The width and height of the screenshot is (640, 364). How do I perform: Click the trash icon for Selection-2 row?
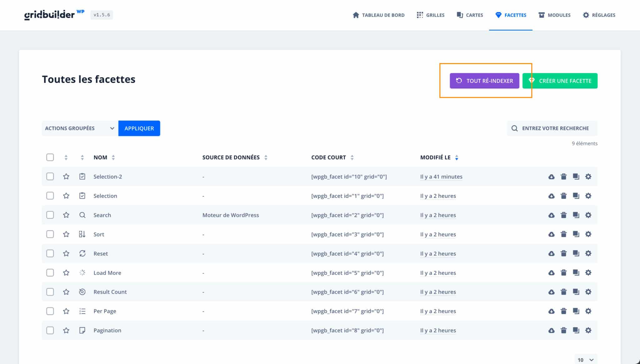pos(563,177)
